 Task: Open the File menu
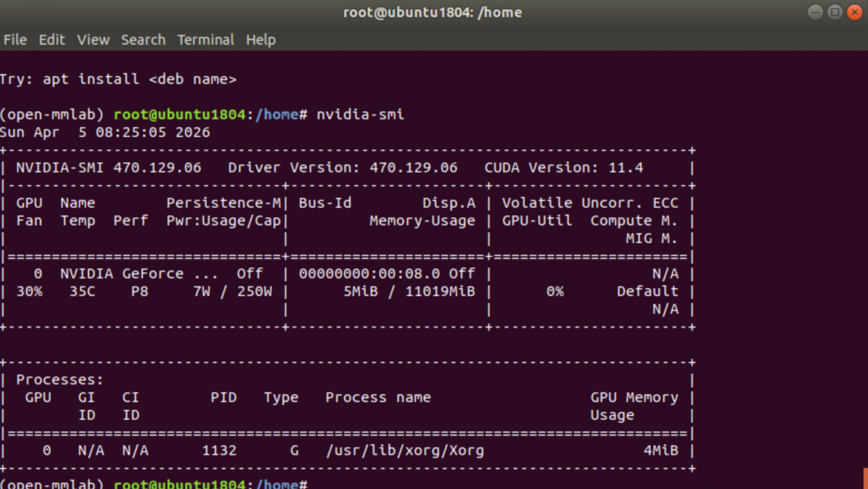(x=15, y=40)
